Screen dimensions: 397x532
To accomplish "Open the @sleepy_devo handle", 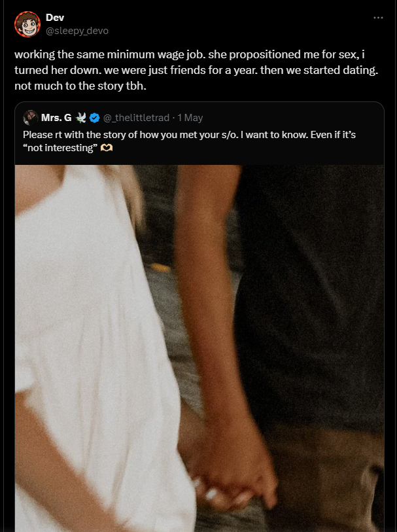I will click(77, 31).
